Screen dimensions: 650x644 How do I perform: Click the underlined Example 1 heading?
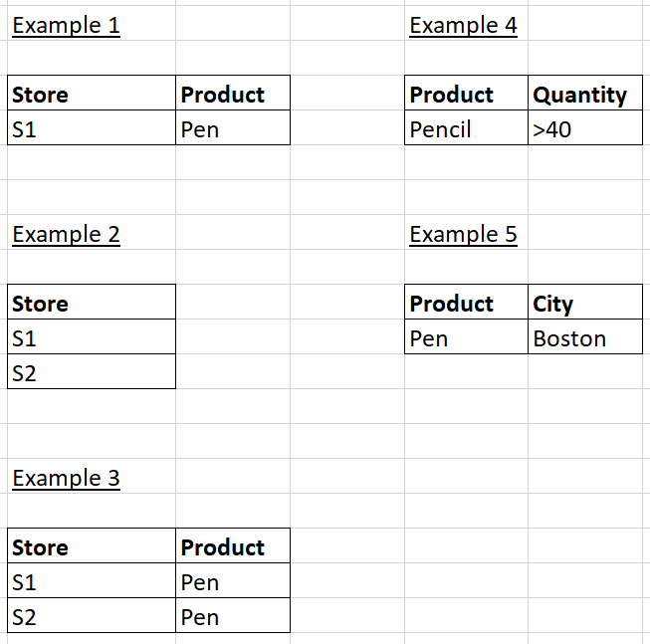(66, 25)
